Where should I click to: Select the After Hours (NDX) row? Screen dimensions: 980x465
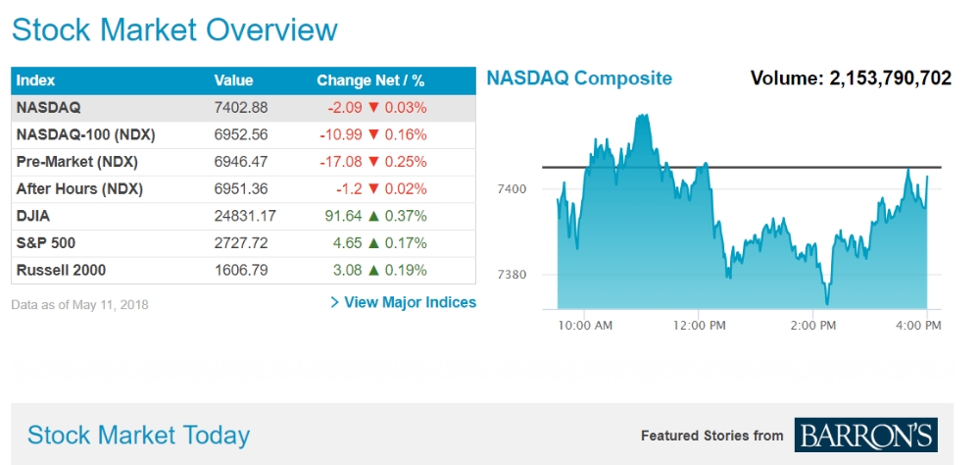click(243, 188)
